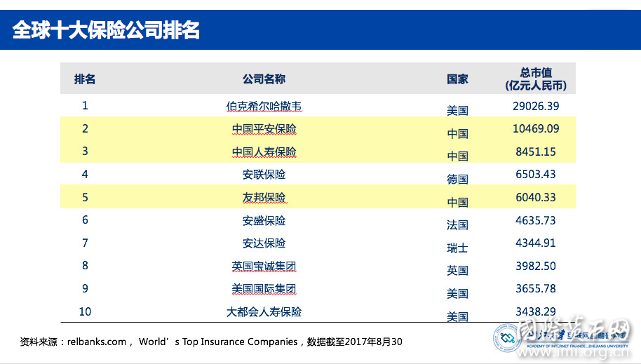Click the company name 安达保险
Screen dimensions: 641x364
click(264, 243)
